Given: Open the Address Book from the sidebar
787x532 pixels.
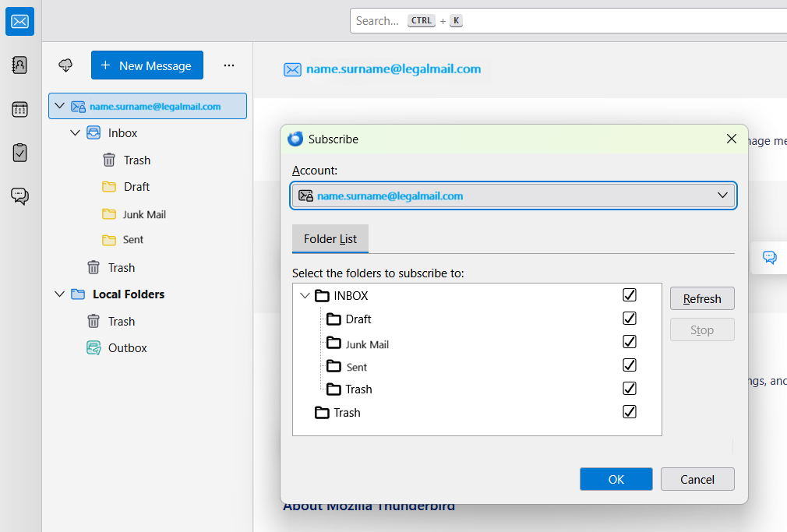Looking at the screenshot, I should pos(20,65).
